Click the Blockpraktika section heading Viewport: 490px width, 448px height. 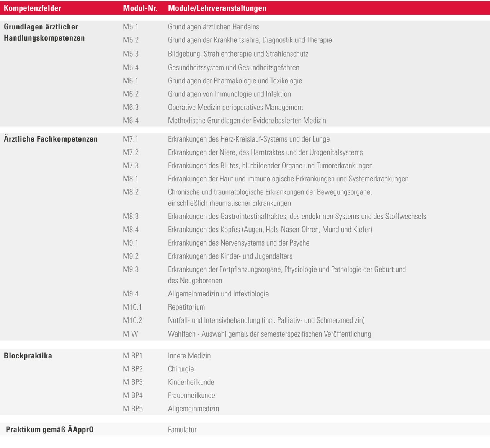coord(28,356)
